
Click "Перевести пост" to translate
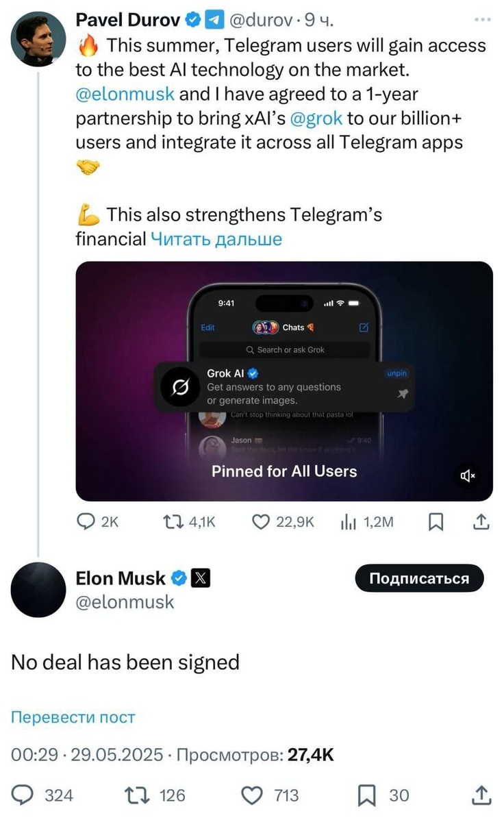(73, 717)
